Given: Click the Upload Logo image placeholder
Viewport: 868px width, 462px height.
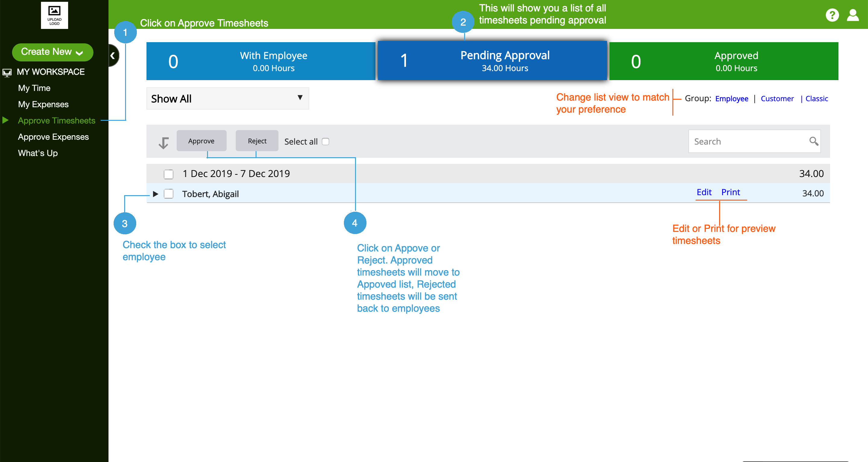Looking at the screenshot, I should click(54, 15).
